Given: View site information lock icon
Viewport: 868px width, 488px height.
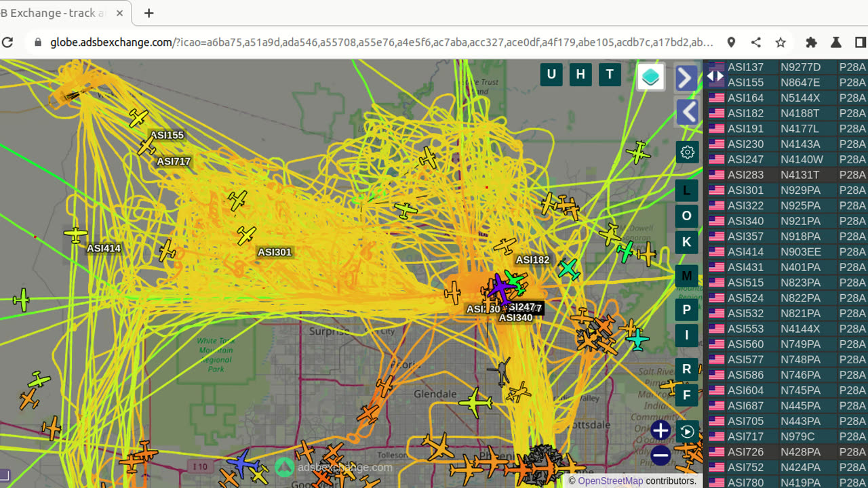Looking at the screenshot, I should (x=37, y=42).
